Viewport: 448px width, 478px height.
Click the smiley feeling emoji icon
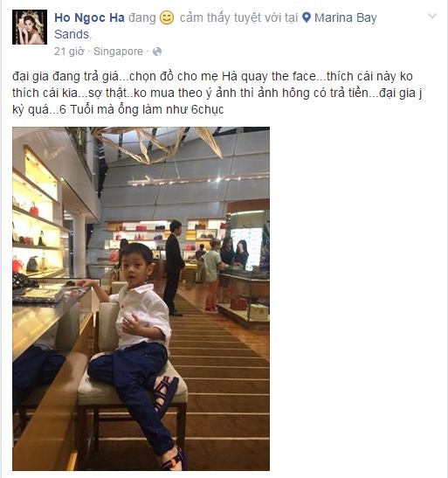click(167, 17)
